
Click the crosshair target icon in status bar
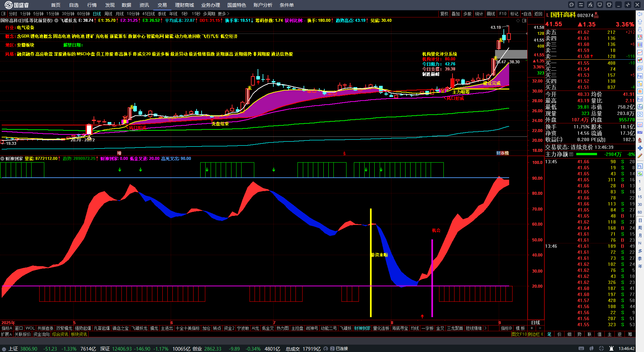(x=601, y=349)
